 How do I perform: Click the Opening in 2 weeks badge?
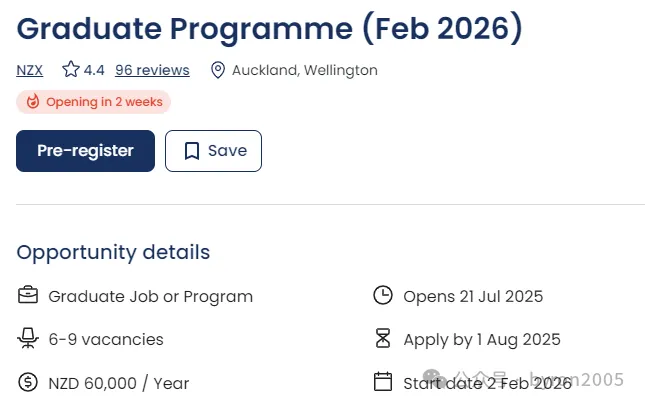point(94,102)
